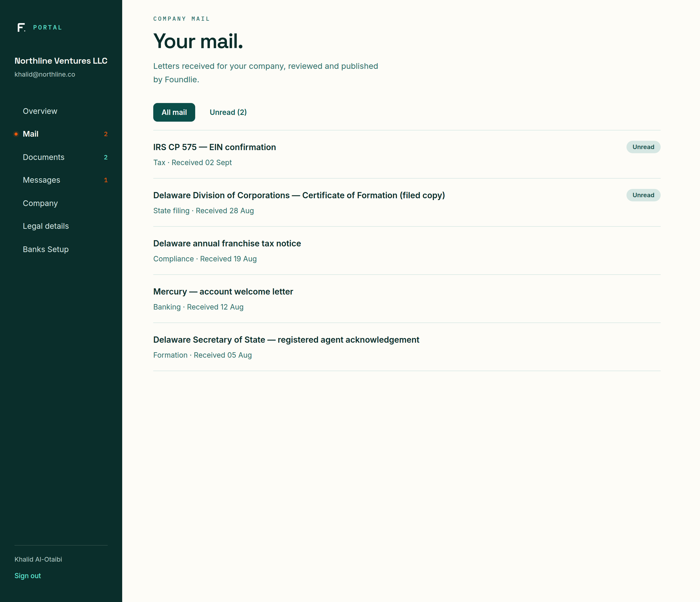Image resolution: width=700 pixels, height=602 pixels.
Task: Click the COMPANY MAIL eyebrow label
Action: coord(181,19)
